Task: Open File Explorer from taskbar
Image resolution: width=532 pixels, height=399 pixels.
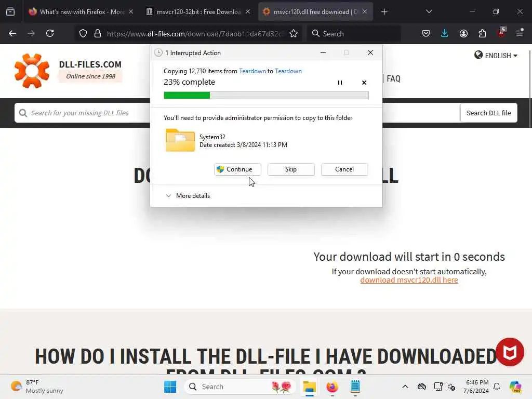Action: [309, 387]
